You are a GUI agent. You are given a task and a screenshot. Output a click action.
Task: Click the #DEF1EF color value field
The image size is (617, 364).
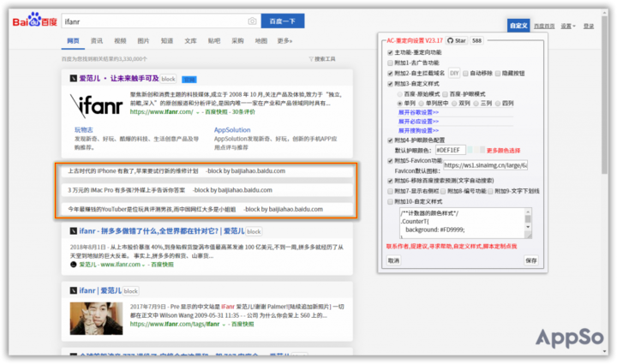coord(451,150)
